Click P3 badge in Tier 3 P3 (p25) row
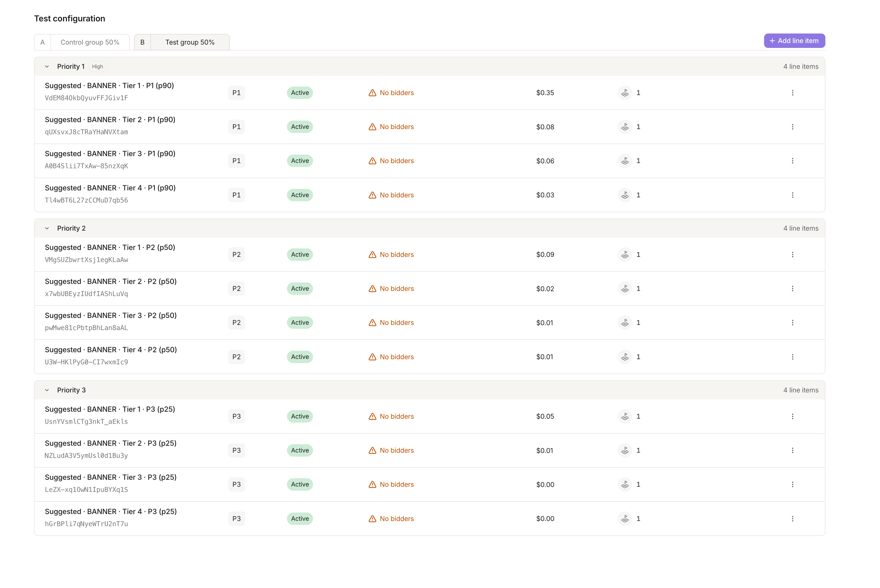This screenshot has width=880, height=588. (x=236, y=484)
